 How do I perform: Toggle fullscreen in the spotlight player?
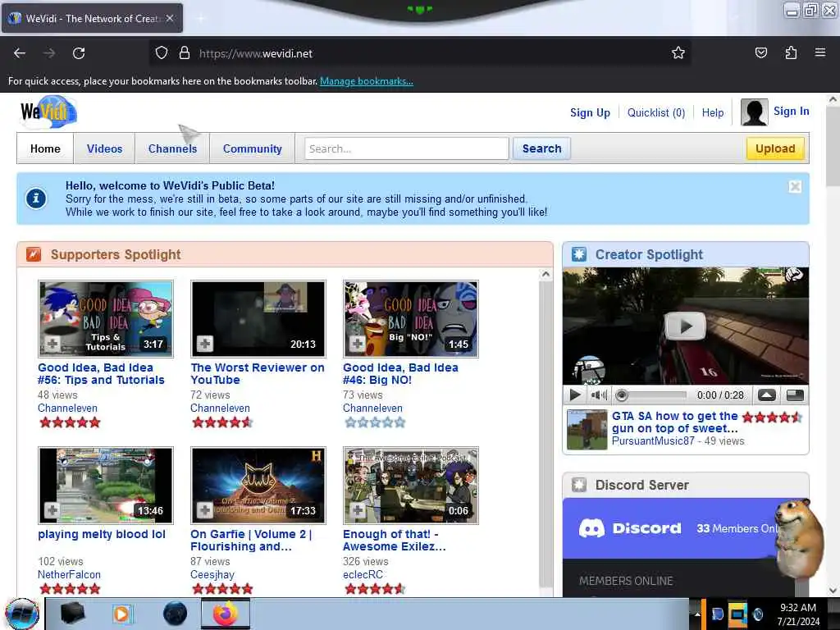[x=795, y=395]
